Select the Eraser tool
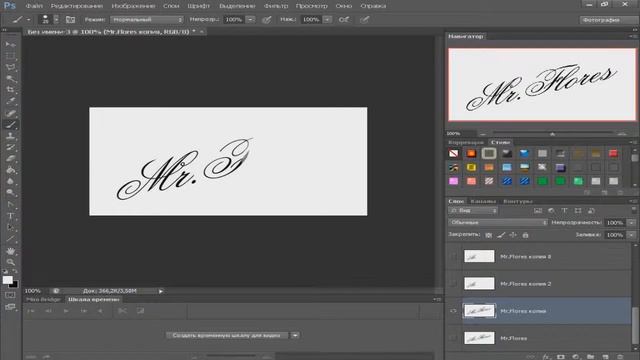640x360 pixels. tap(11, 159)
